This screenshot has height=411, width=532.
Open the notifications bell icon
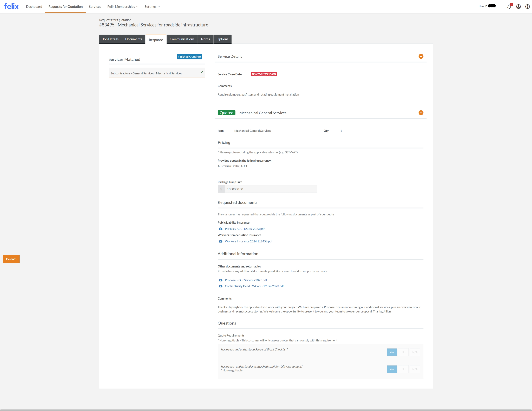[509, 7]
